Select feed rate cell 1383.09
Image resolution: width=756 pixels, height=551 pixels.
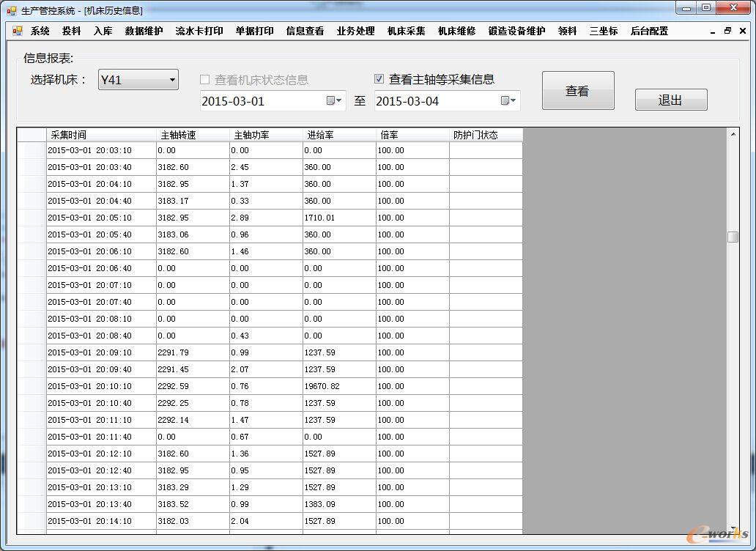339,504
